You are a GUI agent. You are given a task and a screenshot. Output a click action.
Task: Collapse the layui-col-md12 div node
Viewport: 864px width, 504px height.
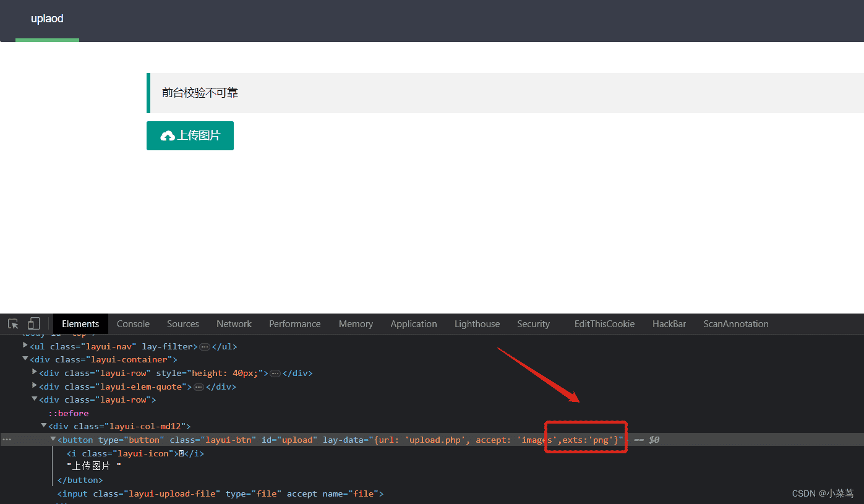[44, 425]
